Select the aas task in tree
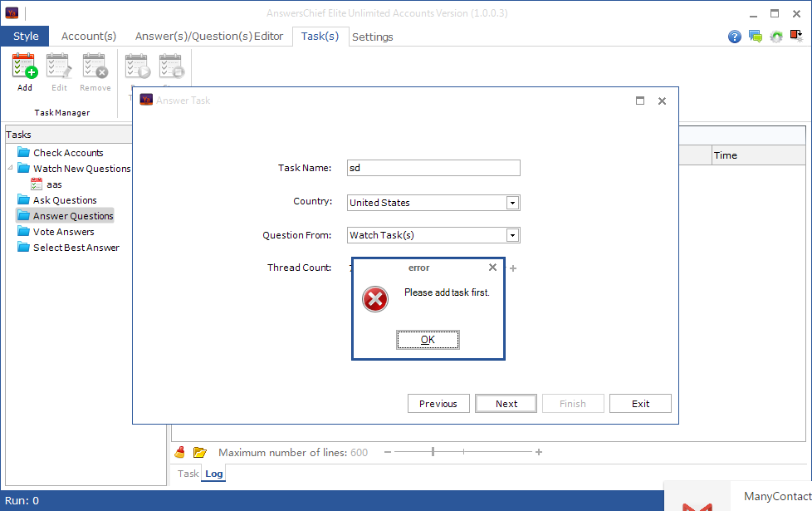812x511 pixels. click(x=54, y=184)
